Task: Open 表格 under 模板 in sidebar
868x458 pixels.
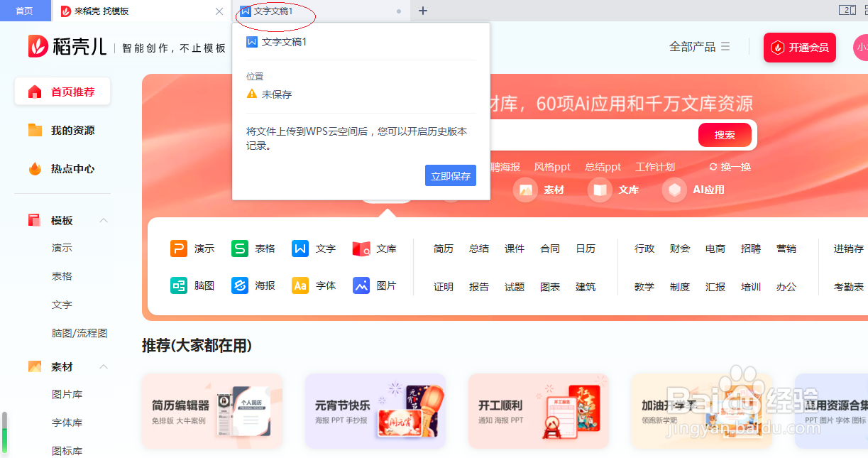Action: [x=62, y=276]
